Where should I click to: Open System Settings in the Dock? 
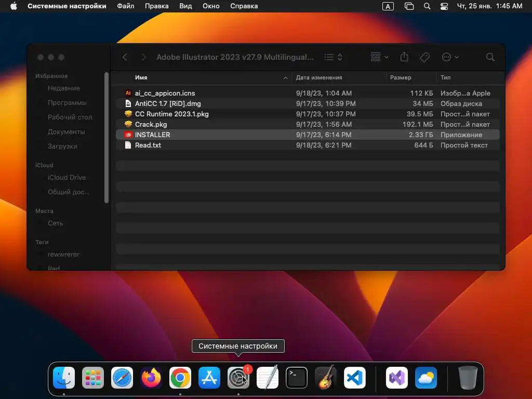point(238,378)
